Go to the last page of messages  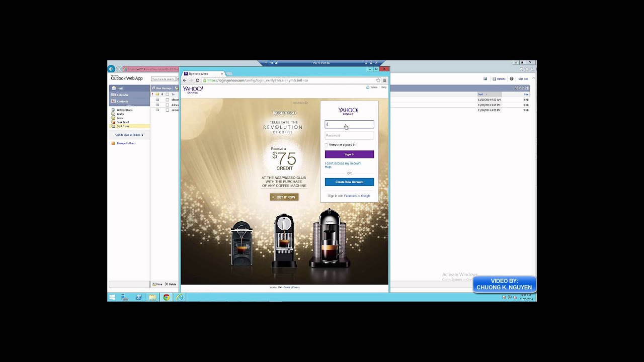527,88
